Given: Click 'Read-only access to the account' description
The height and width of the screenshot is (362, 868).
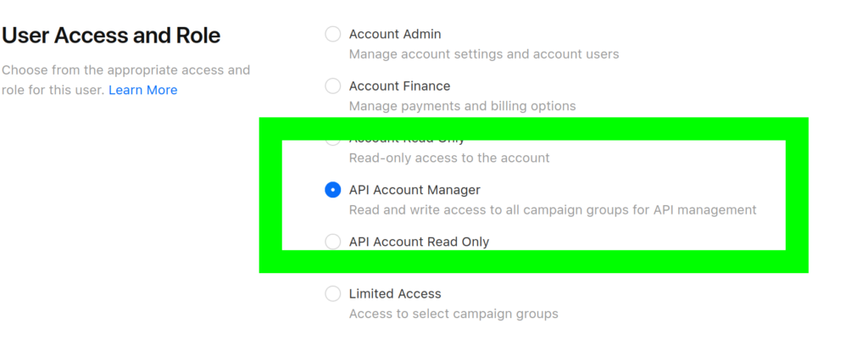Looking at the screenshot, I should click(449, 158).
